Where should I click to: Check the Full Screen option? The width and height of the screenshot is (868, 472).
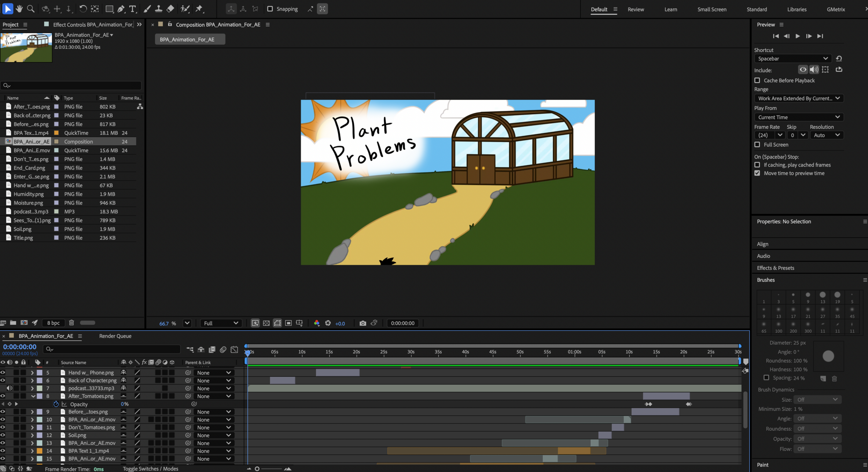tap(757, 144)
